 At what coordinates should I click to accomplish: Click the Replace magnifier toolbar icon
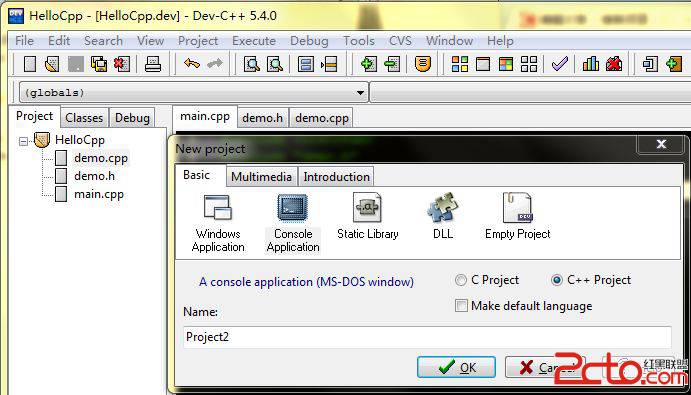[x=275, y=64]
